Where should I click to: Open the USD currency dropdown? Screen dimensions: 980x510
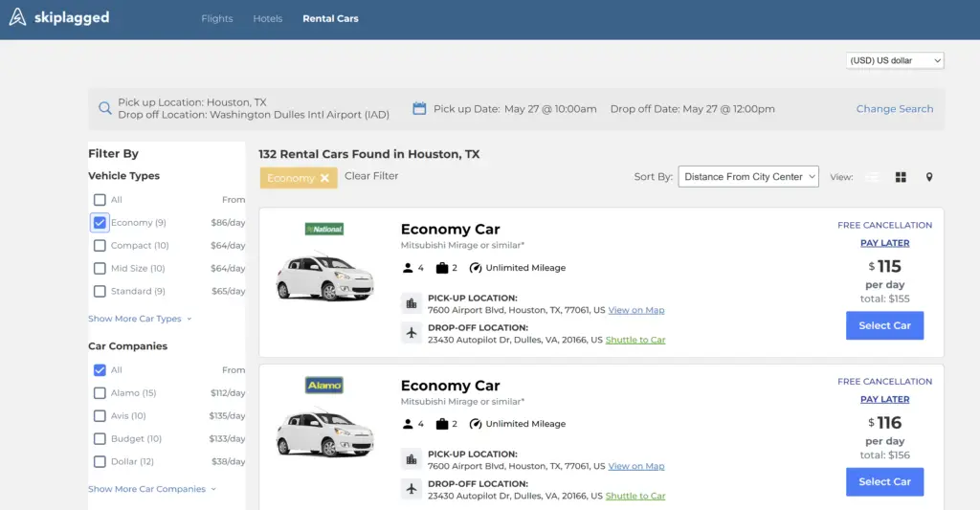tap(895, 60)
